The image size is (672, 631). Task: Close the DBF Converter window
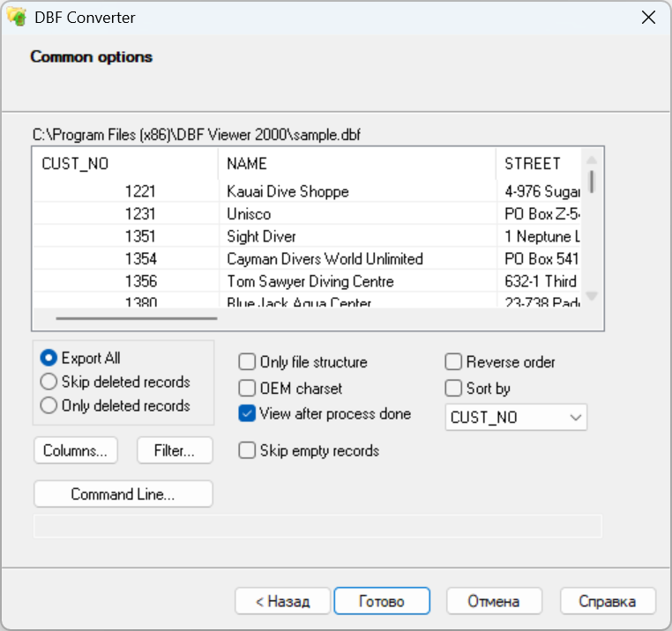pos(648,17)
